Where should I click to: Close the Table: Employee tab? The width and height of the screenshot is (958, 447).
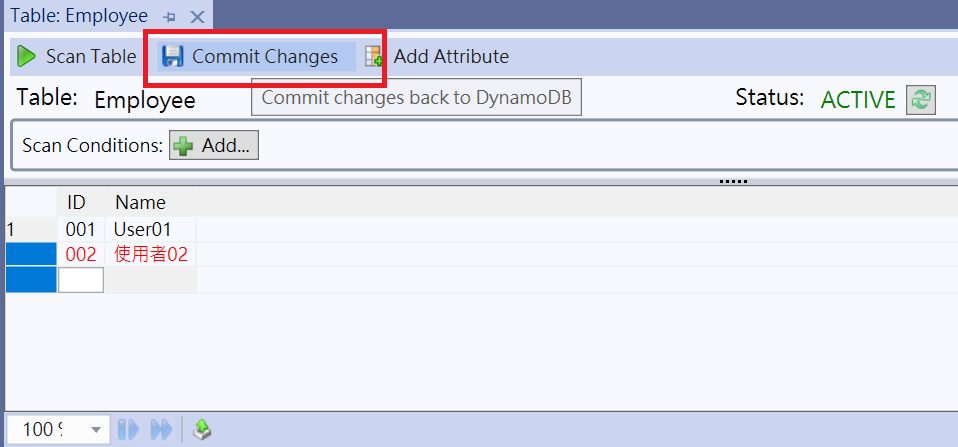click(x=197, y=17)
